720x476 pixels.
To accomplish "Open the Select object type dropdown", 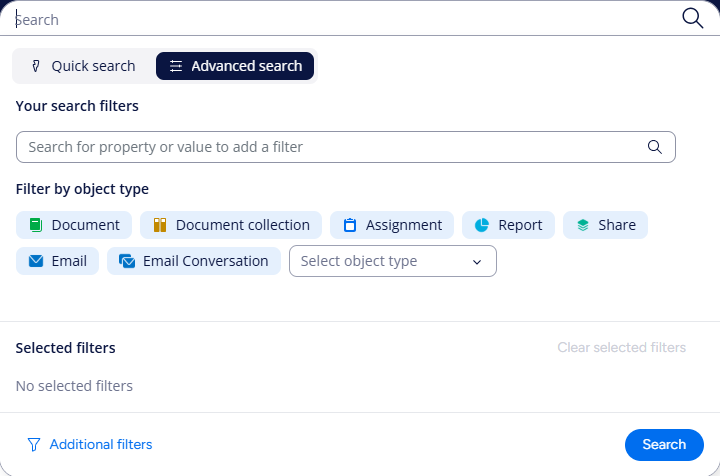I will pos(380,261).
